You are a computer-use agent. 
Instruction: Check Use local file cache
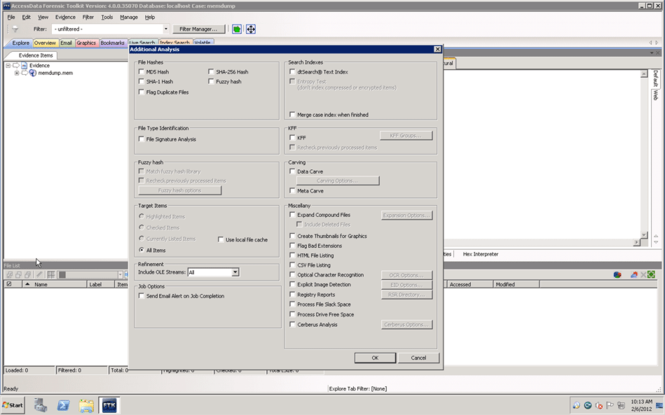coord(221,240)
